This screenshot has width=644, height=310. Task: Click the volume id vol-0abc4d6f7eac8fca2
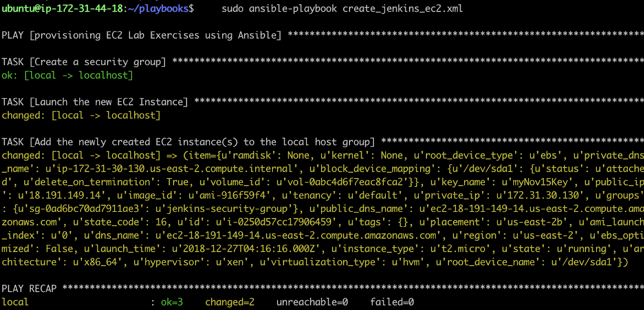coord(345,182)
